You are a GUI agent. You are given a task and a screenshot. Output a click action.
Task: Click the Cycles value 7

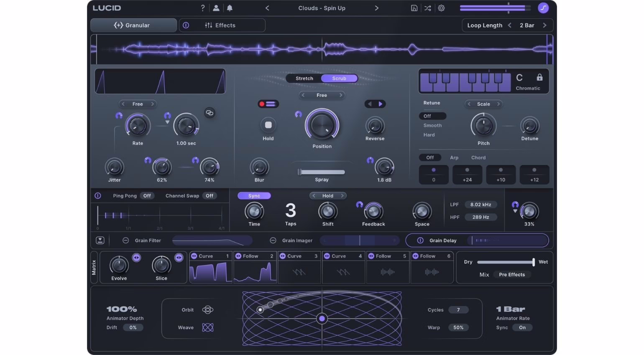458,309
